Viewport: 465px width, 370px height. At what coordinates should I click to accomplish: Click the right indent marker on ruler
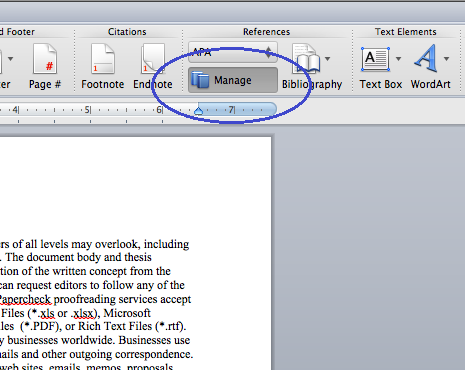[198, 111]
